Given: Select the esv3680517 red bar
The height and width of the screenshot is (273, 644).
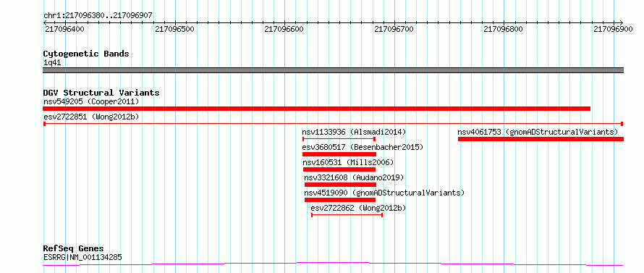Looking at the screenshot, I should click(339, 154).
